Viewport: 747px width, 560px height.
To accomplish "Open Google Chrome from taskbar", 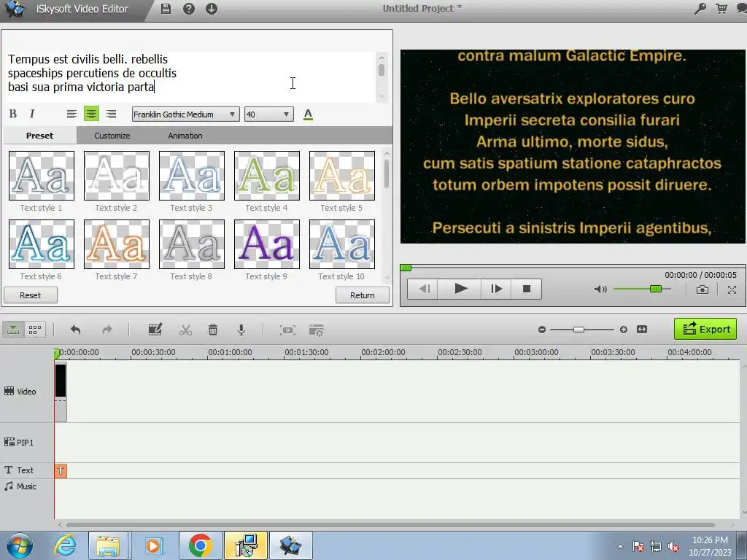I will [x=200, y=545].
